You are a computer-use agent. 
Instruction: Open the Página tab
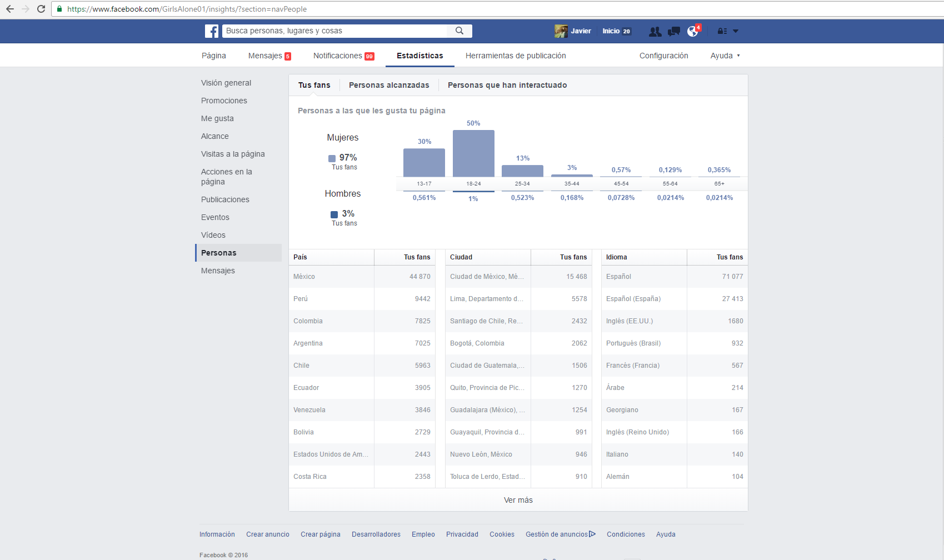[214, 56]
